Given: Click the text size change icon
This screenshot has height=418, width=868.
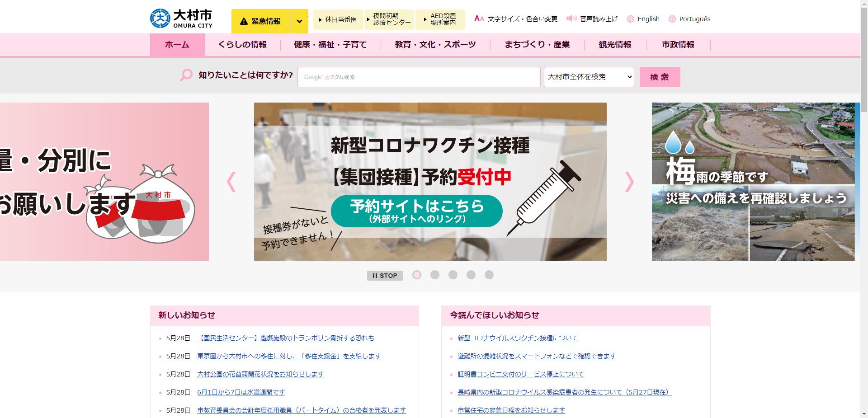Looking at the screenshot, I should [479, 19].
